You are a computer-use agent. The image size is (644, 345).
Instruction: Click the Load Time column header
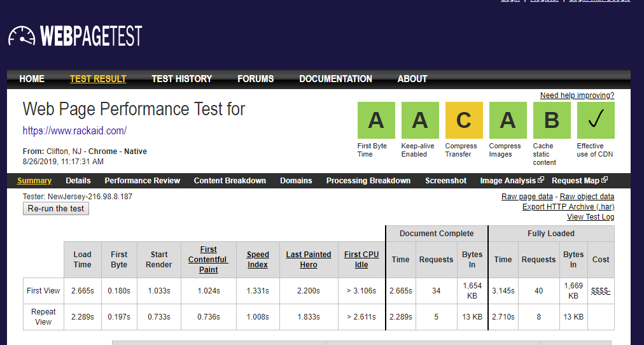[x=83, y=260]
